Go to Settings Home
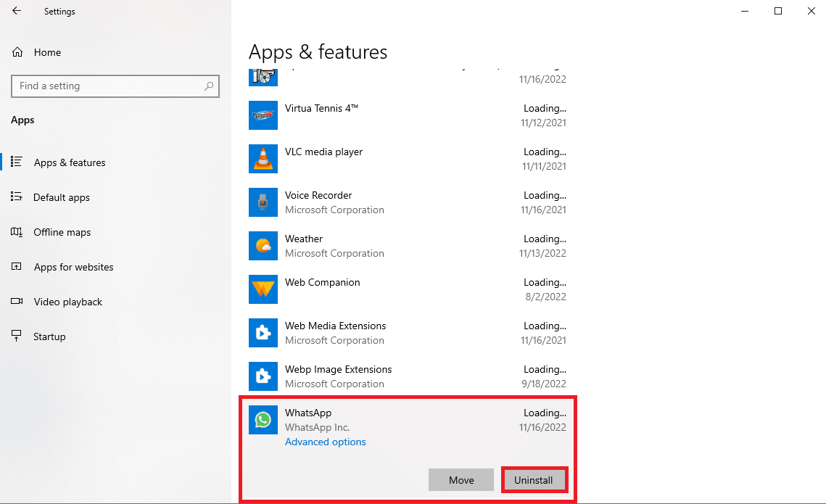The image size is (826, 504). 47,52
